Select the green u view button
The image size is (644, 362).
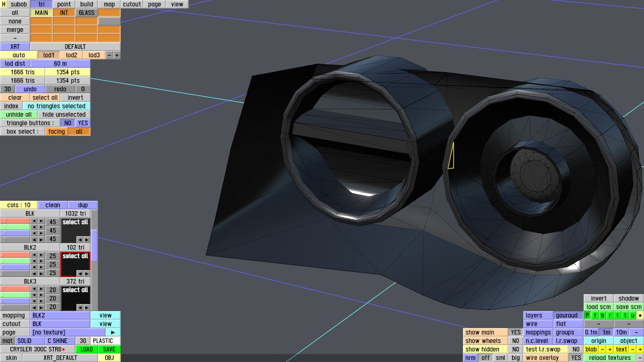(x=633, y=315)
